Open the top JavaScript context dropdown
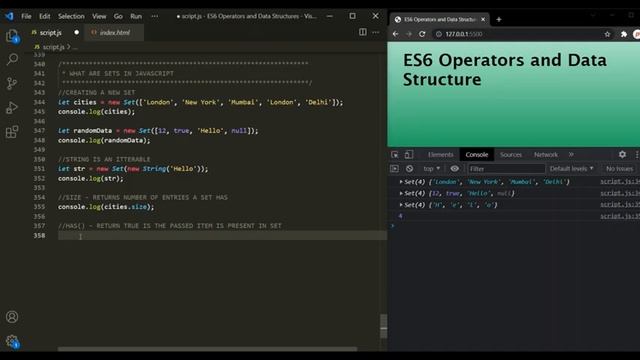 tap(431, 169)
